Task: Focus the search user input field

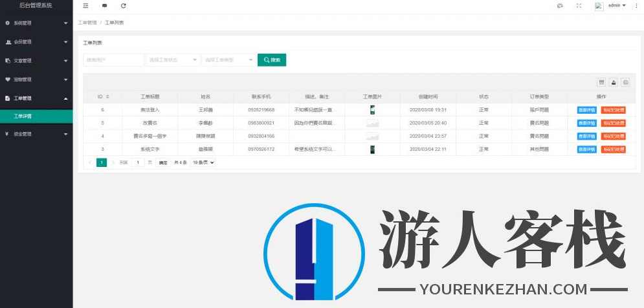Action: [113, 60]
